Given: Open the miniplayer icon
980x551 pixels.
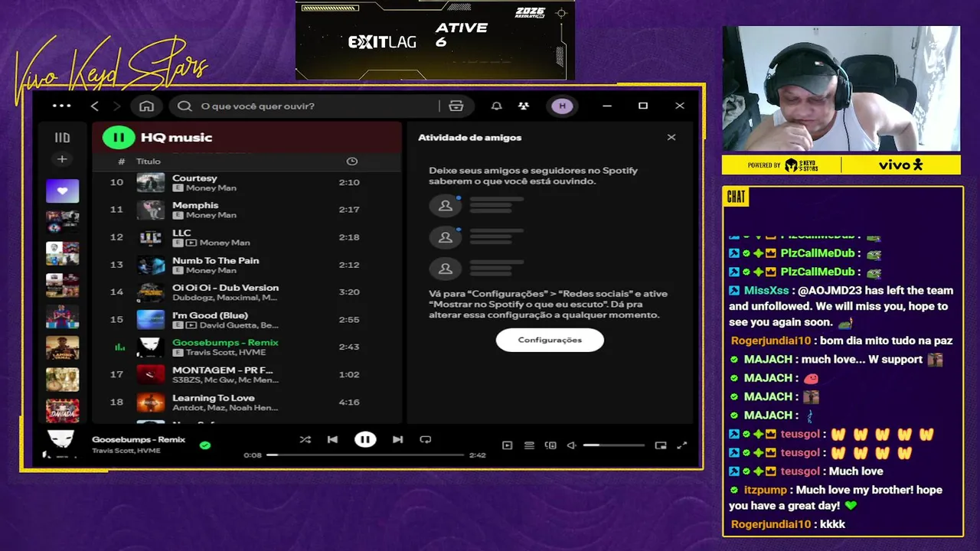Looking at the screenshot, I should [661, 445].
